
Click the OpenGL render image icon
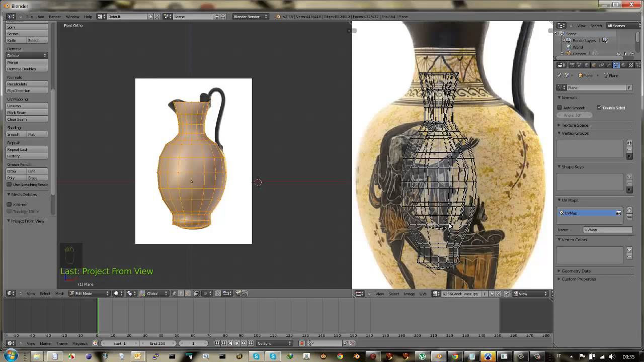click(x=238, y=293)
